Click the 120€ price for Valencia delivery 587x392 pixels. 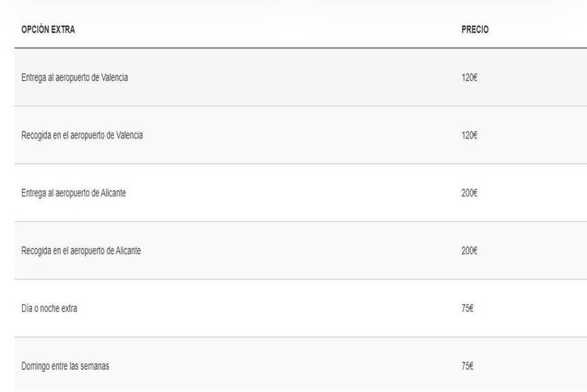pos(469,77)
